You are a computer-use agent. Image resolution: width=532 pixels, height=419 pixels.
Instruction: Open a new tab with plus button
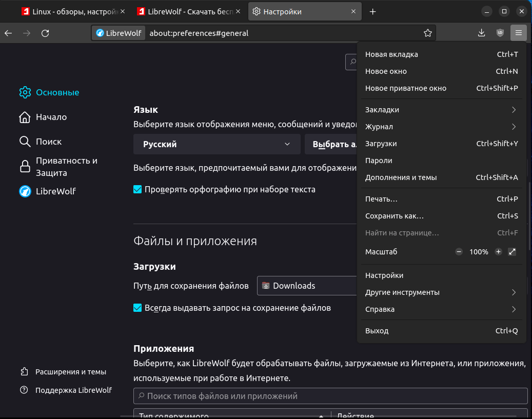coord(373,11)
